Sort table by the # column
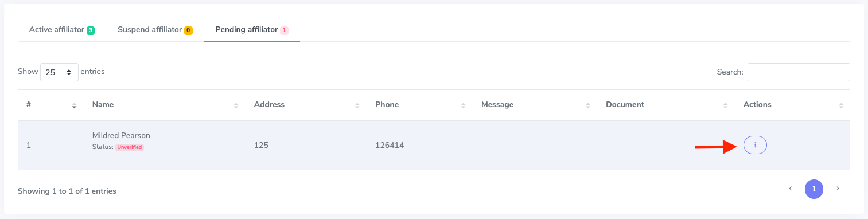The width and height of the screenshot is (868, 219). click(x=74, y=105)
